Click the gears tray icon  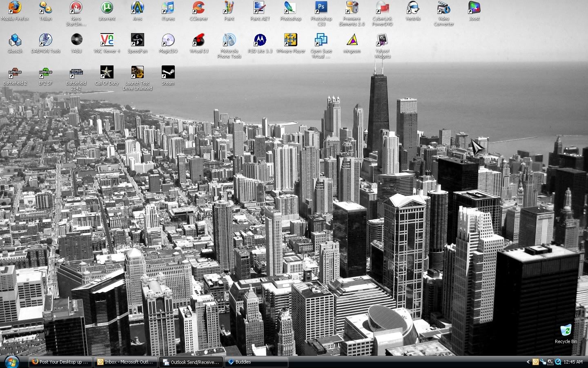[x=550, y=362]
